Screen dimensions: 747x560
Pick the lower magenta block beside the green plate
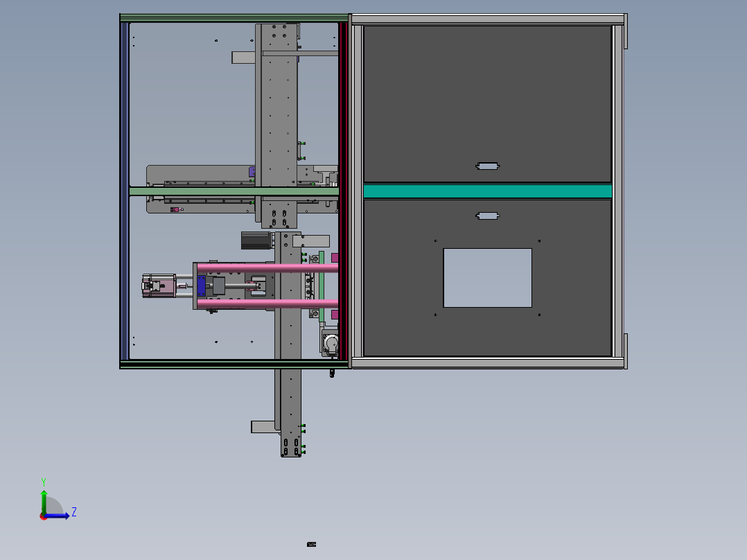(335, 315)
